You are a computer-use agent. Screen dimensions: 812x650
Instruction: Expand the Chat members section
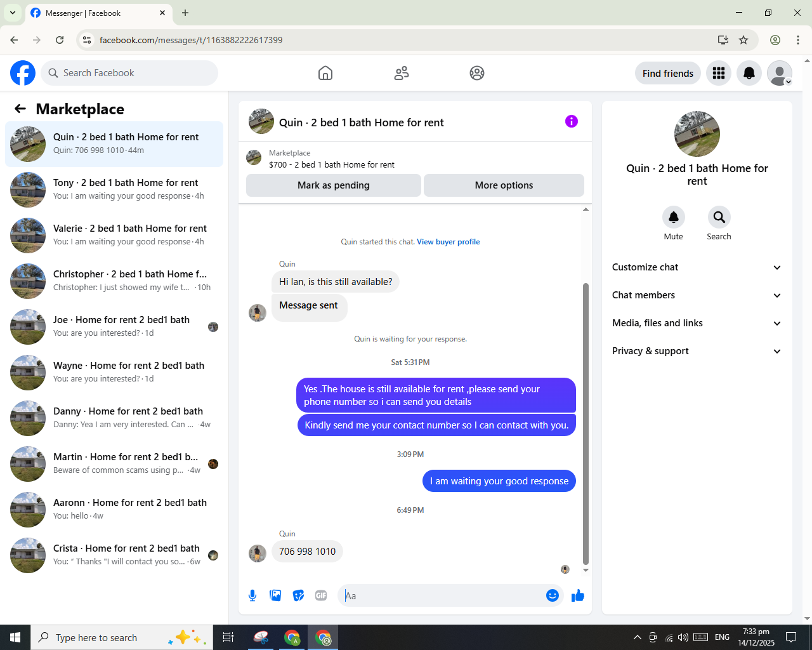pyautogui.click(x=697, y=295)
